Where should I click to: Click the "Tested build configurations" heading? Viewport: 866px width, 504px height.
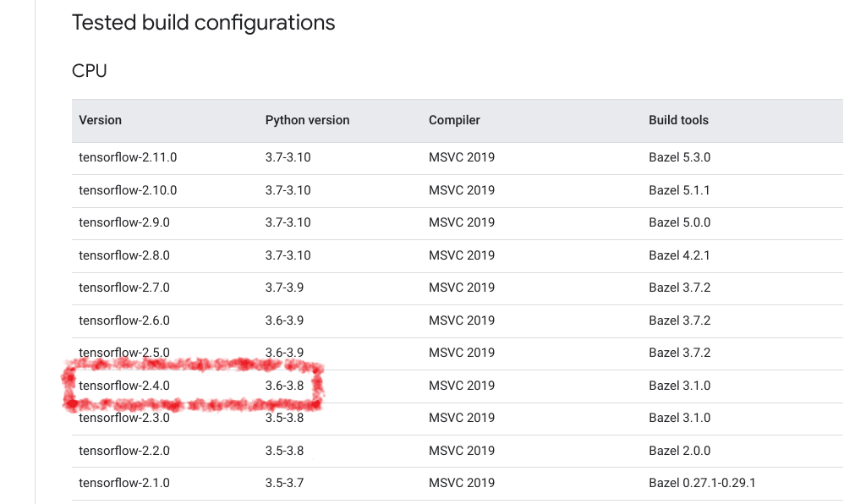(x=203, y=23)
